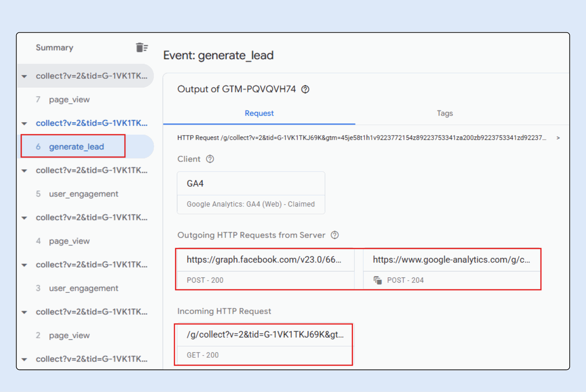This screenshot has width=586, height=392.
Task: Switch to the Tags tab
Action: [444, 113]
